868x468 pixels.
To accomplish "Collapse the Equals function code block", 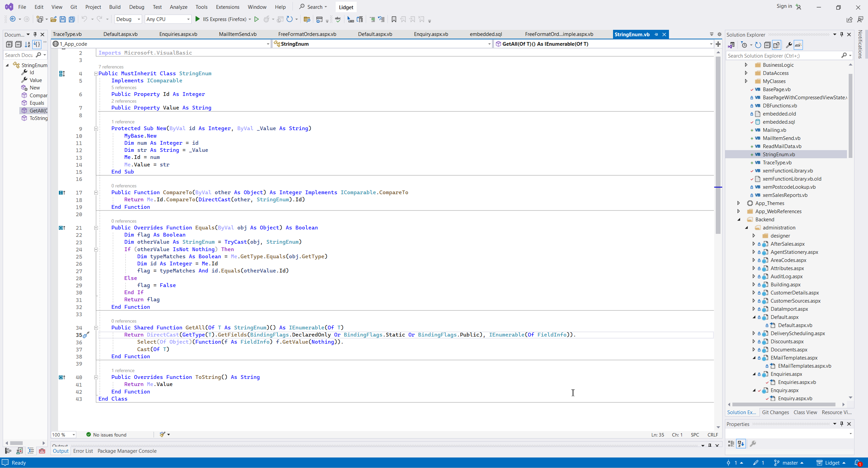I will (x=96, y=228).
